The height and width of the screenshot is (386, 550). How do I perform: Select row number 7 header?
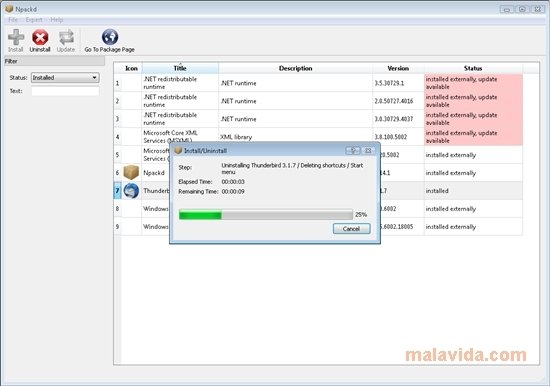coord(117,191)
